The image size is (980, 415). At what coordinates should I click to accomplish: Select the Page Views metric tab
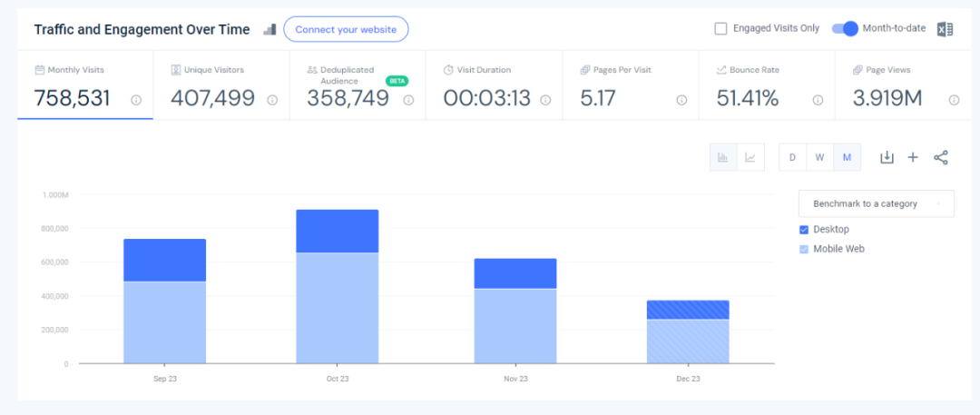tap(904, 85)
